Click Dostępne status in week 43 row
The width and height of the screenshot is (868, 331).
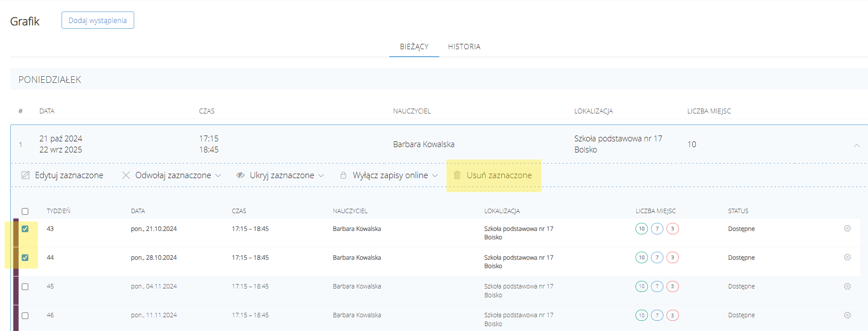pos(741,229)
